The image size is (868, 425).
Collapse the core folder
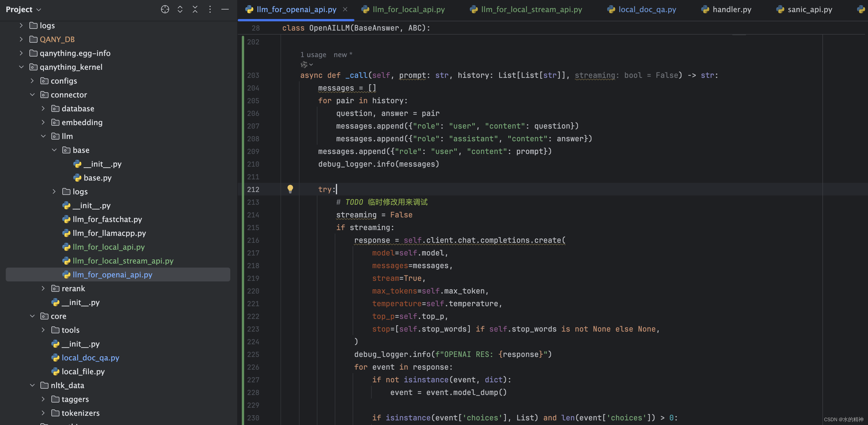pyautogui.click(x=32, y=316)
